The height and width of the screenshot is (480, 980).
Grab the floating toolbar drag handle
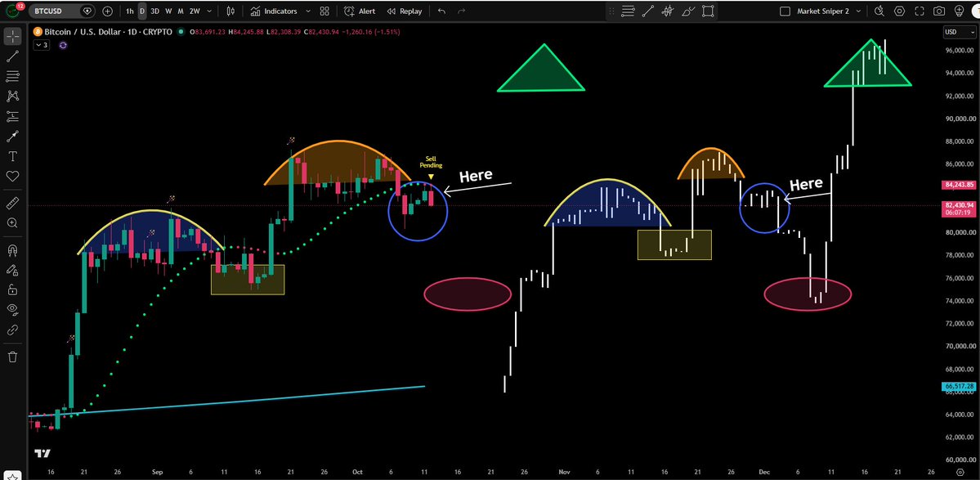click(611, 11)
